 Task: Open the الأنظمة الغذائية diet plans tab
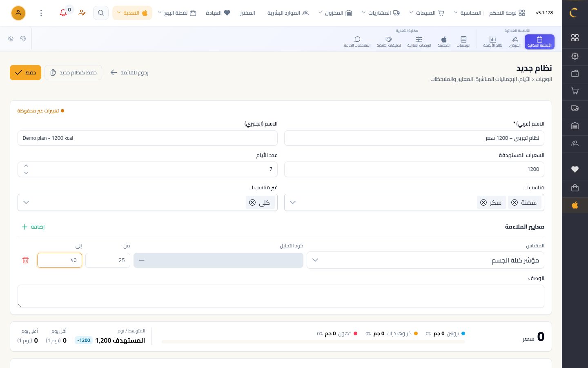pyautogui.click(x=539, y=42)
